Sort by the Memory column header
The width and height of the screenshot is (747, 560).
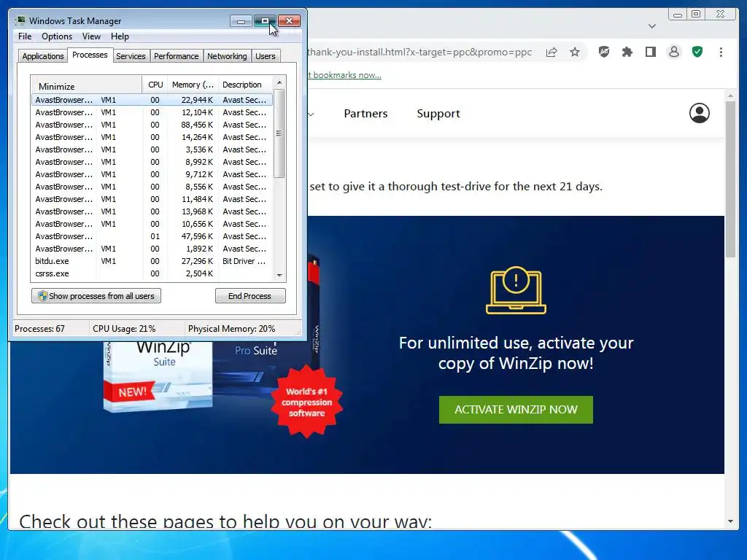193,85
